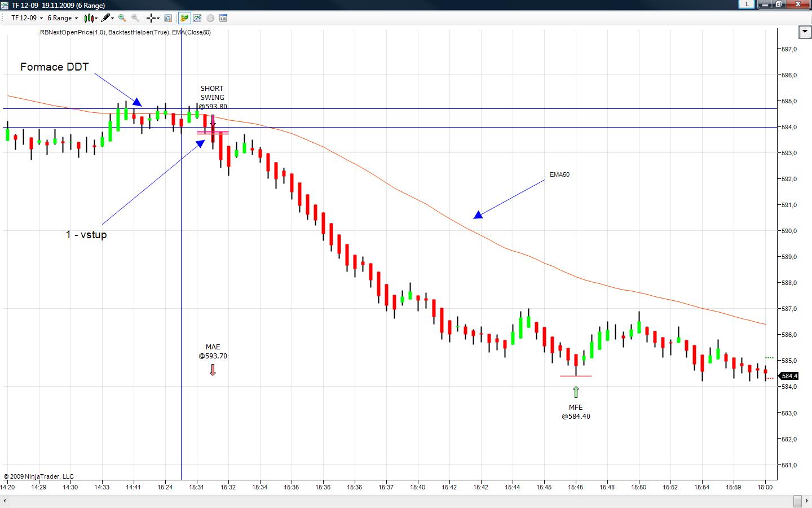Screen dimensions: 812x508
Task: Select the EMA50 text label
Action: (559, 174)
